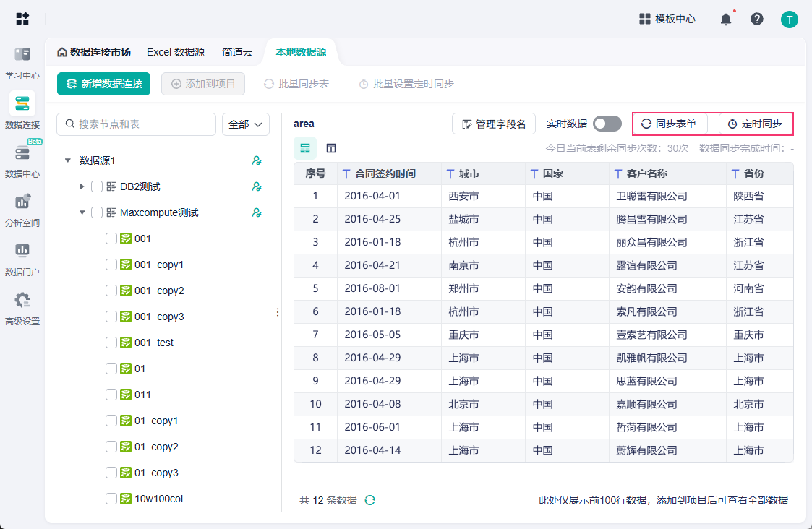812x529 pixels.
Task: Check the 001_copy2 checkbox
Action: point(111,291)
